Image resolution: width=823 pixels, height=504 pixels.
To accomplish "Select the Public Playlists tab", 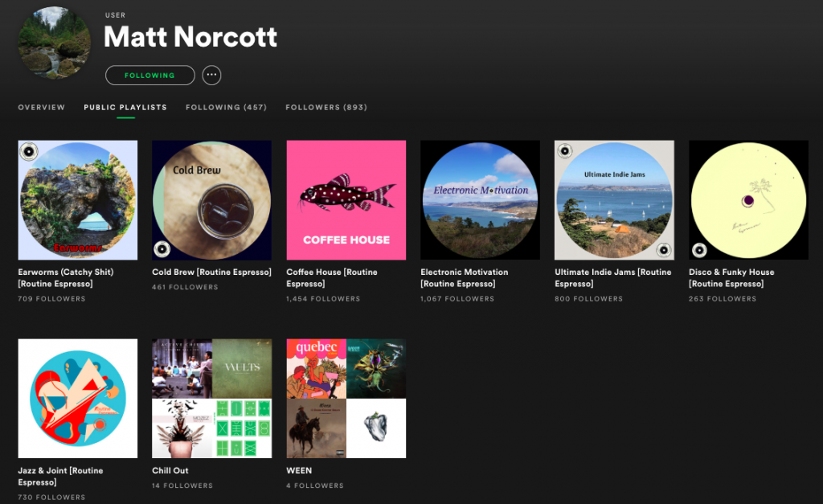I will pyautogui.click(x=125, y=107).
